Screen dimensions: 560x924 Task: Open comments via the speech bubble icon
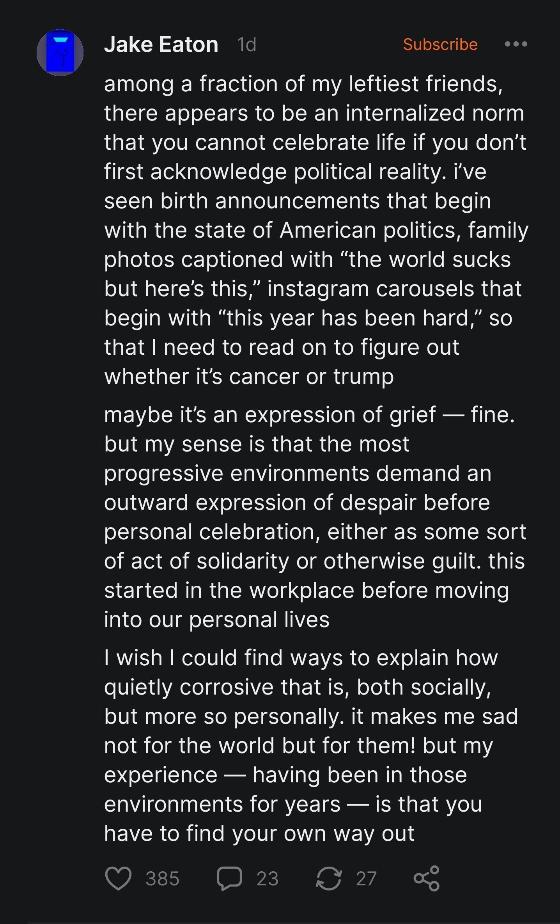tap(229, 878)
